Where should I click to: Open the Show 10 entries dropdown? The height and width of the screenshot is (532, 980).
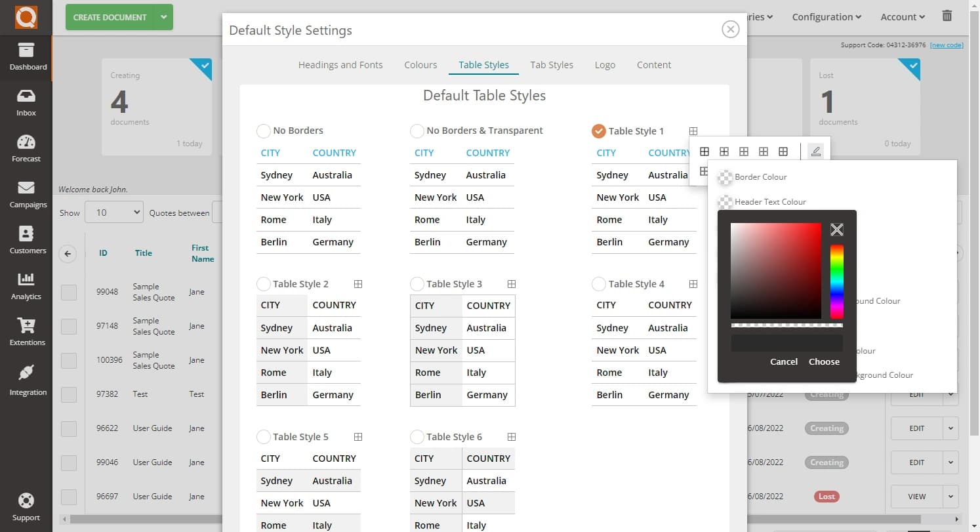[x=113, y=212]
